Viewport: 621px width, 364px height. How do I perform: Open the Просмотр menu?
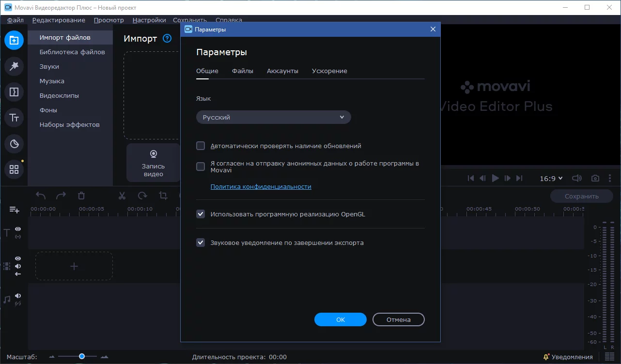tap(109, 20)
